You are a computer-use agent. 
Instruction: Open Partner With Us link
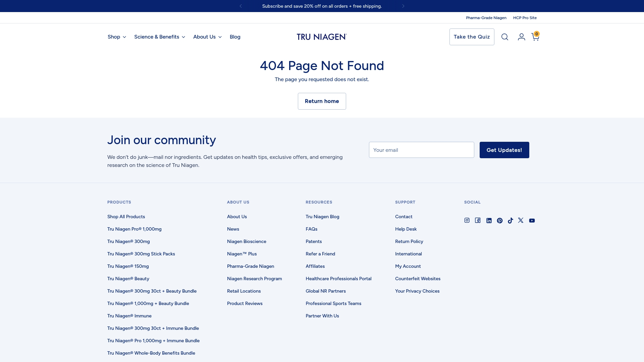click(x=322, y=316)
